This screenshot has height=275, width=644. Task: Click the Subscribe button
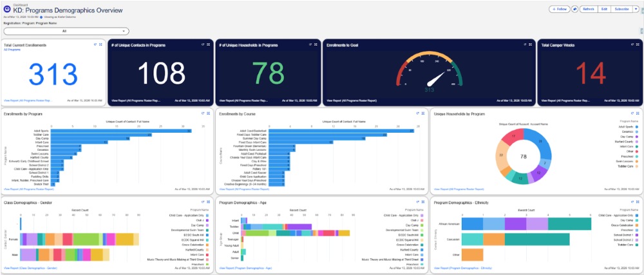[621, 9]
